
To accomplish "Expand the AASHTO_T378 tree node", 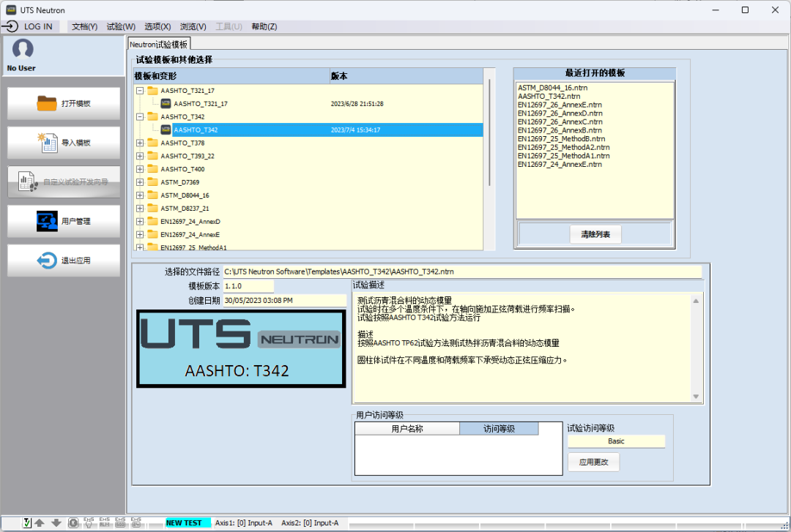I will pos(140,143).
